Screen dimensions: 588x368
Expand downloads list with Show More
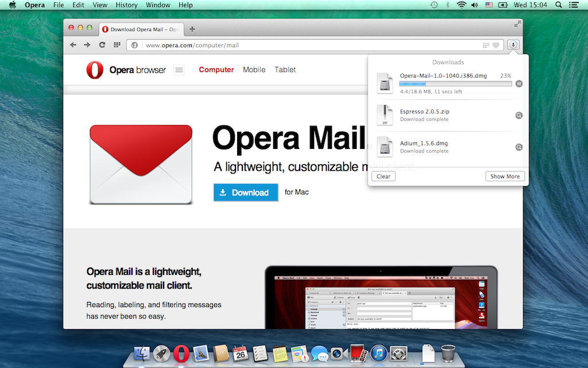[505, 177]
